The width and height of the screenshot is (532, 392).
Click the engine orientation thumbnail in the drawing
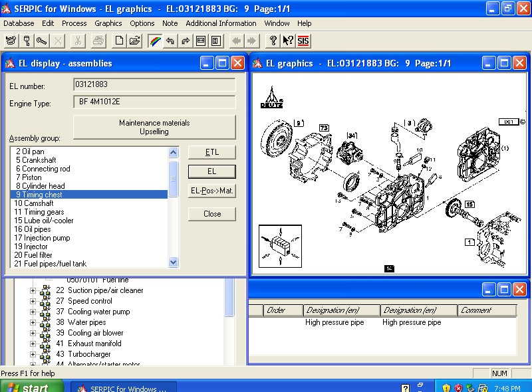tap(280, 246)
